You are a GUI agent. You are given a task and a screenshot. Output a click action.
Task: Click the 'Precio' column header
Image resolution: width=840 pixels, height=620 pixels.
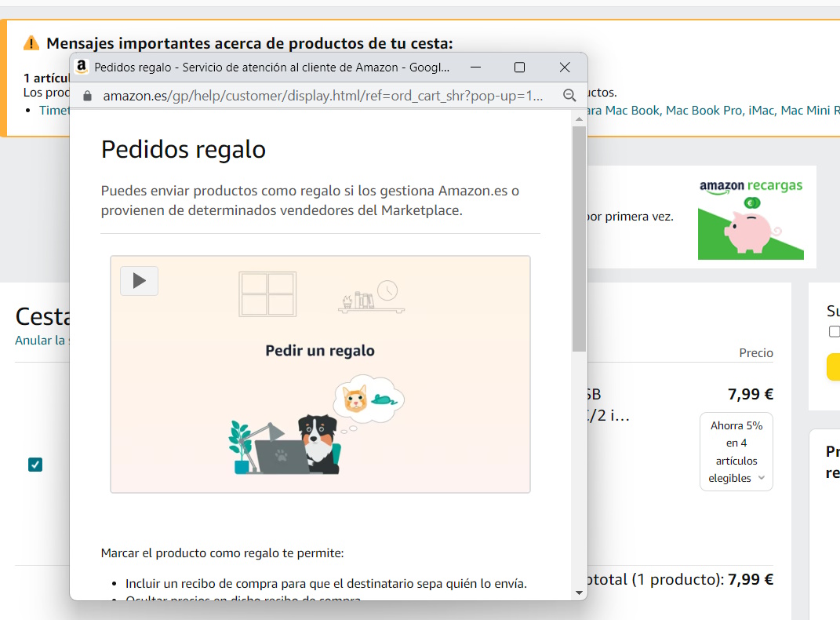click(x=756, y=352)
